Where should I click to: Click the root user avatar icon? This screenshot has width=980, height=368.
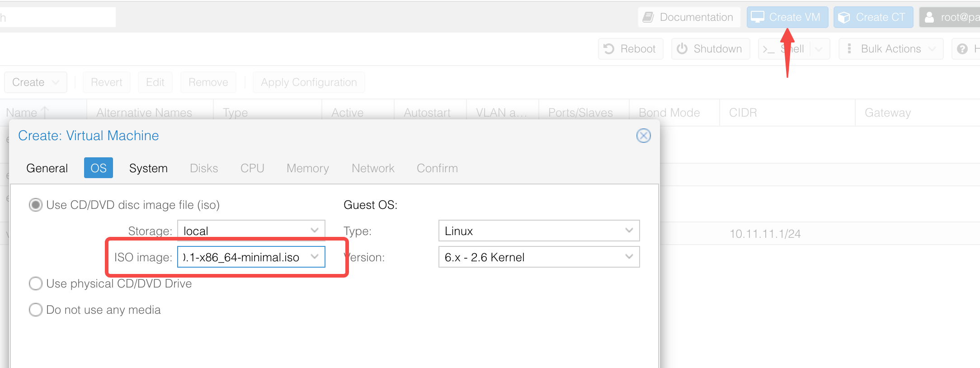[929, 17]
